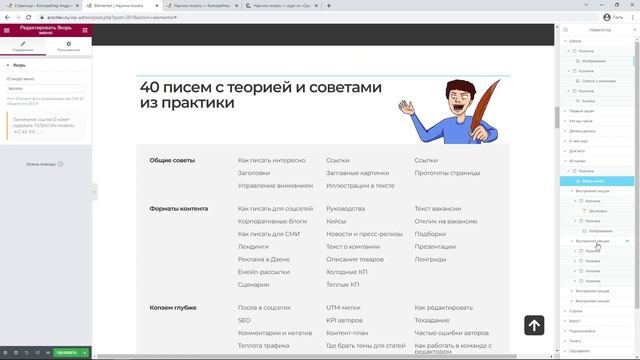Close the Navigator panel

coord(635,30)
